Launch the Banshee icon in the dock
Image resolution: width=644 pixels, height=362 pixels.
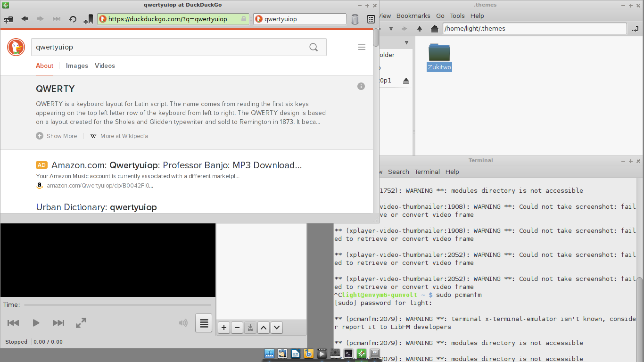pos(309,353)
